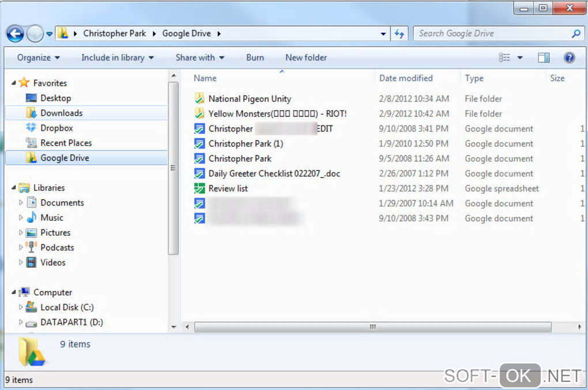The height and width of the screenshot is (390, 588).
Task: Select the Christopher Park document
Action: (x=233, y=158)
